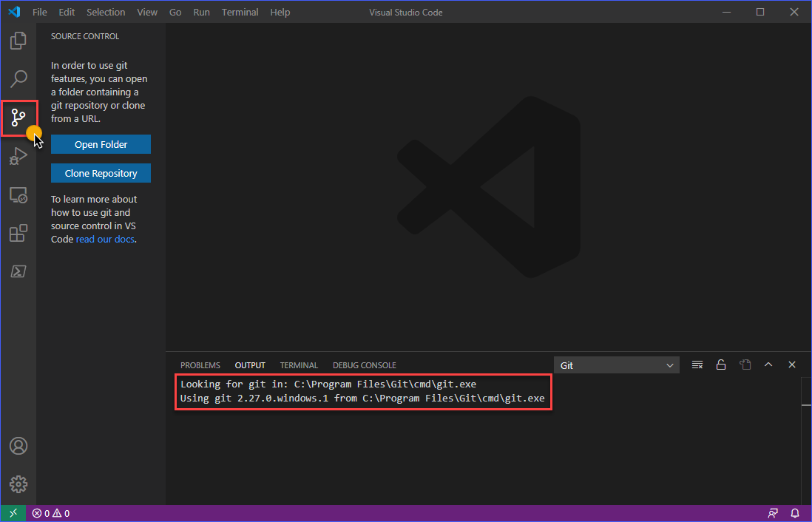
Task: Open the Extensions view
Action: tap(18, 233)
